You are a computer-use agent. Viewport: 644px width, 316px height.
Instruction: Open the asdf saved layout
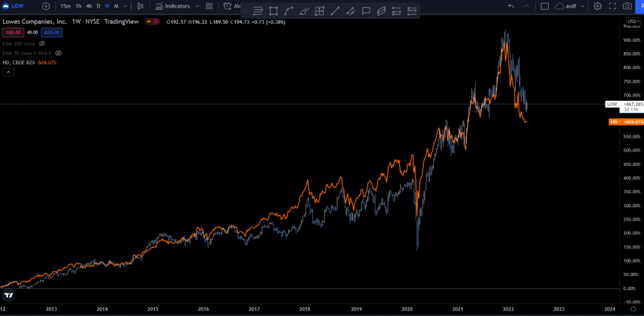pos(565,6)
